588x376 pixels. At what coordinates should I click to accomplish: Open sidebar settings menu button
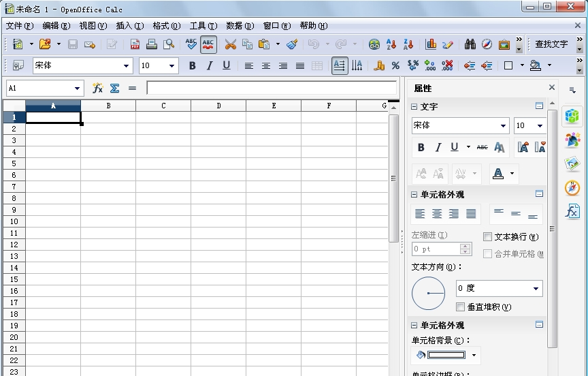pyautogui.click(x=572, y=90)
